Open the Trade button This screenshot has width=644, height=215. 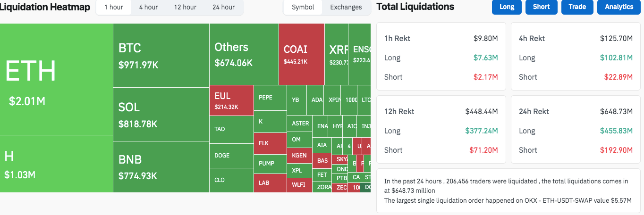pyautogui.click(x=577, y=7)
